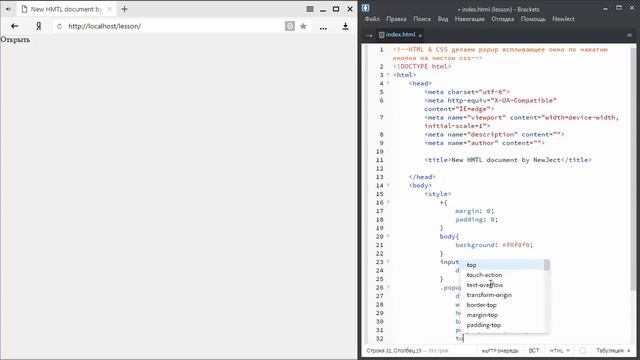This screenshot has height=360, width=640.
Task: Click the Brackets app logo icon
Action: (366, 8)
